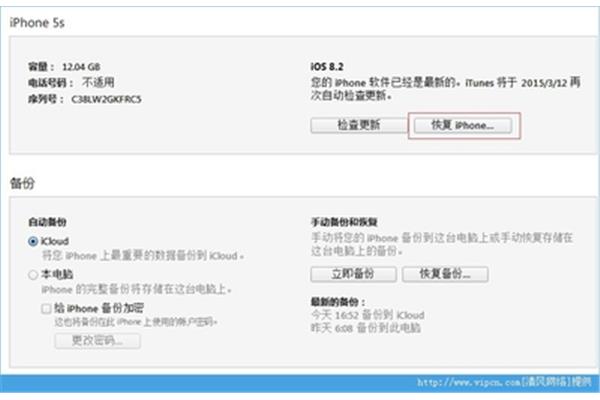Click the iTunes update check message text
The width and height of the screenshot is (600, 400).
click(445, 89)
